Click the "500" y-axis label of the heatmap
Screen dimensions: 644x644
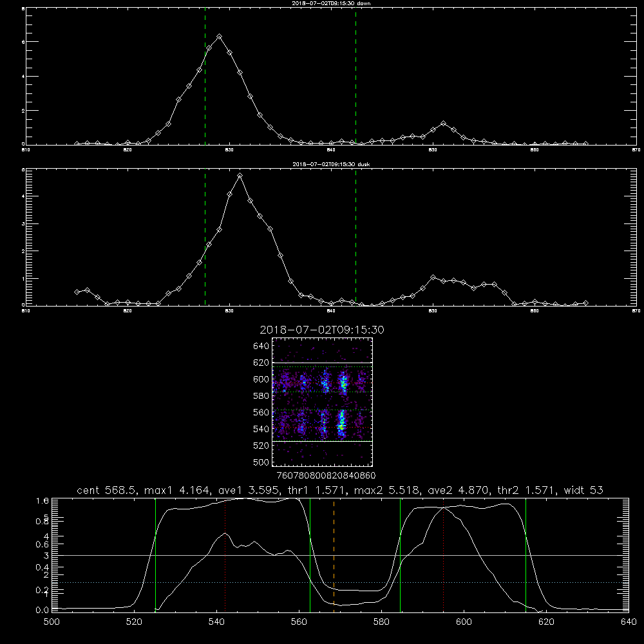pos(261,462)
